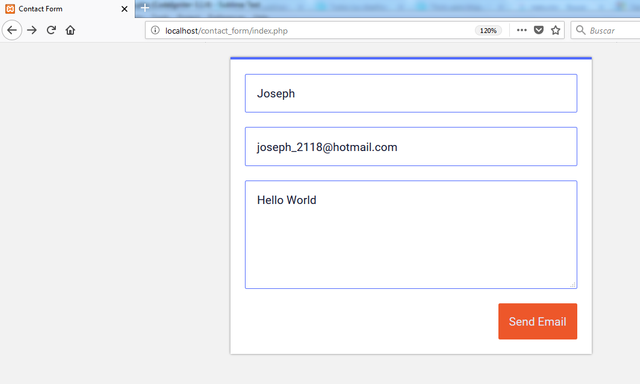Click the textarea resize handle corner

(573, 284)
